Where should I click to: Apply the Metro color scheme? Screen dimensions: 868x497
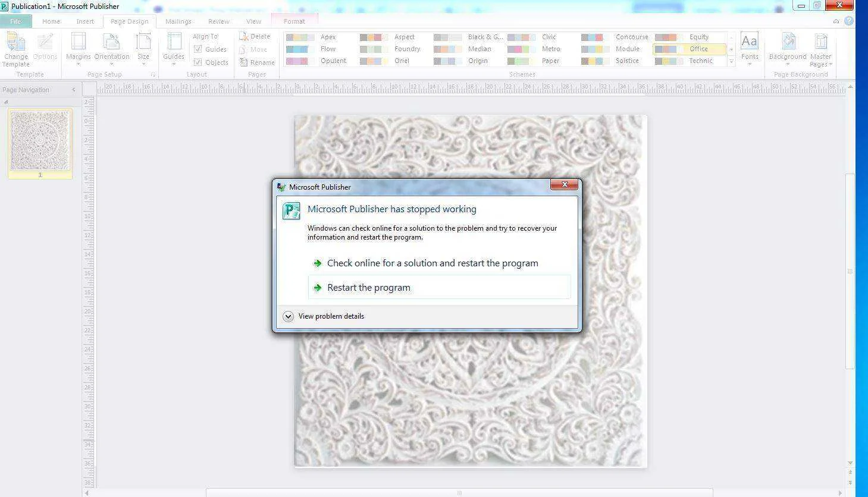click(x=541, y=49)
